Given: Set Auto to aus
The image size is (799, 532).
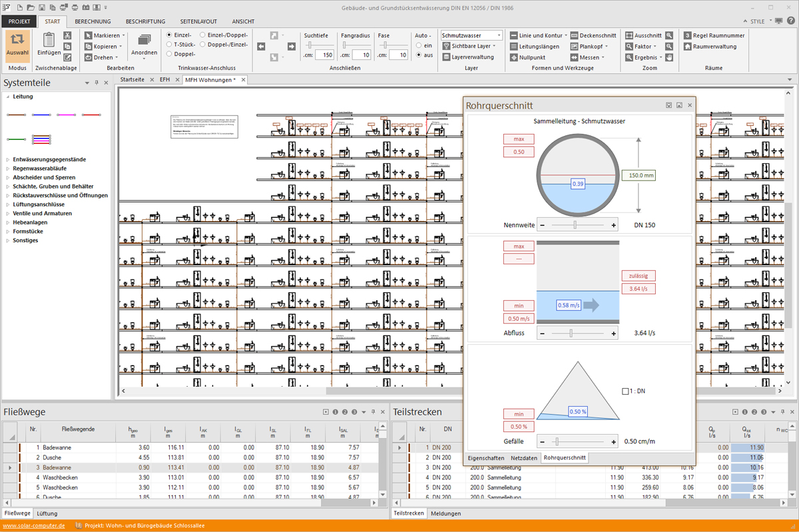Looking at the screenshot, I should 418,55.
